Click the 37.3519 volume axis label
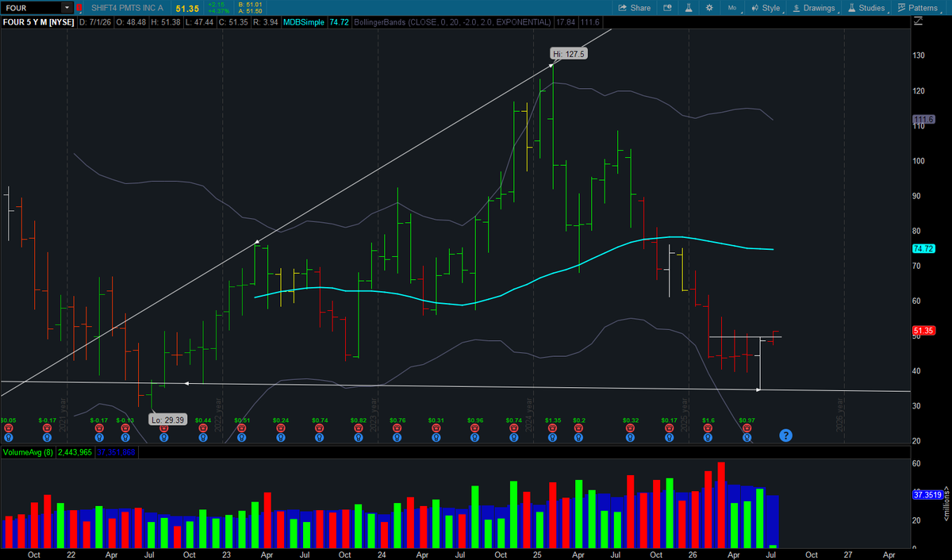This screenshot has width=952, height=560. pyautogui.click(x=927, y=494)
